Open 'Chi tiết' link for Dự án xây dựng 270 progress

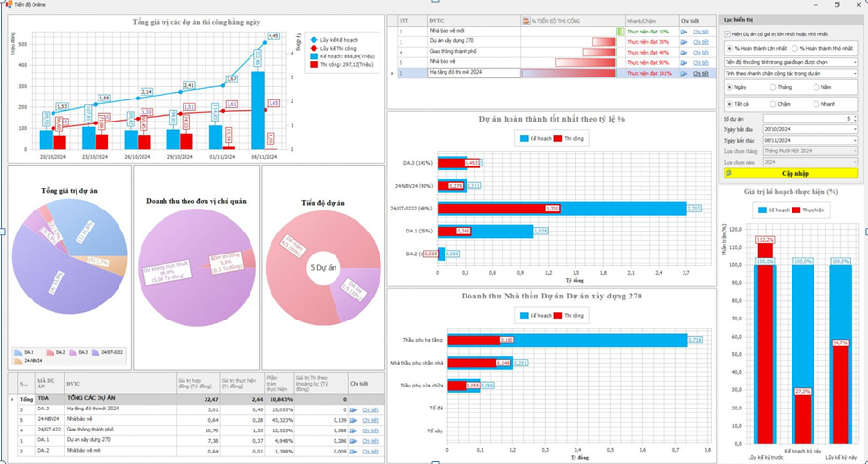click(701, 42)
